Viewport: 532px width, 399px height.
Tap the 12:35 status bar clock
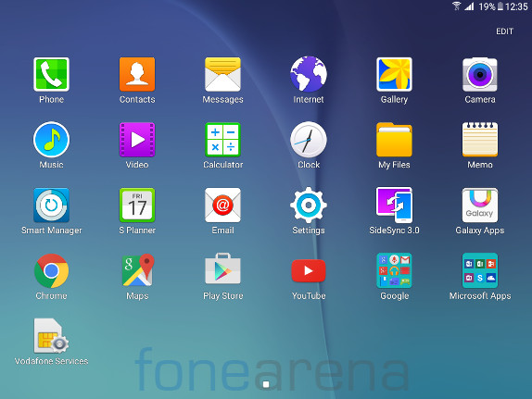[516, 6]
